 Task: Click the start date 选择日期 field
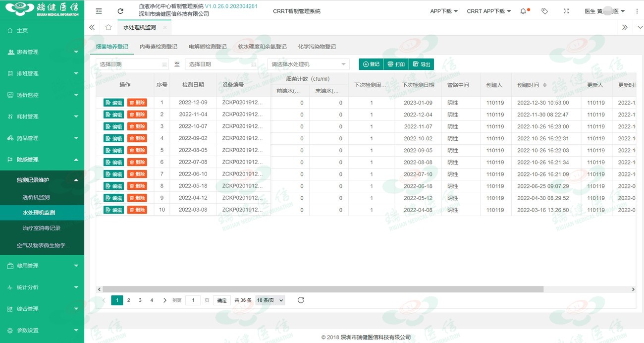(132, 64)
